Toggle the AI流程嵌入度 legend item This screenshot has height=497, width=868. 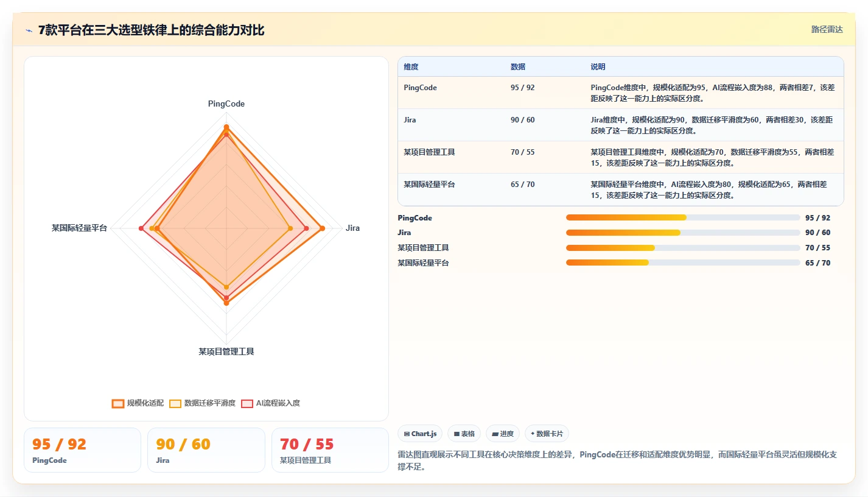point(271,403)
